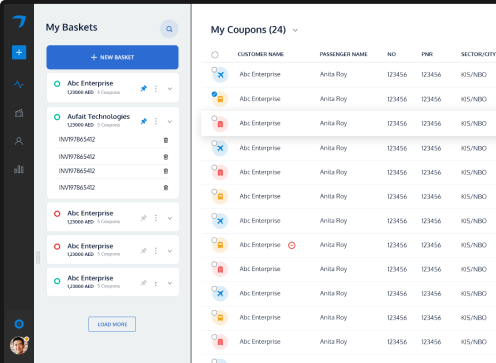Click the first INV197865412 invoice number text

pyautogui.click(x=77, y=139)
